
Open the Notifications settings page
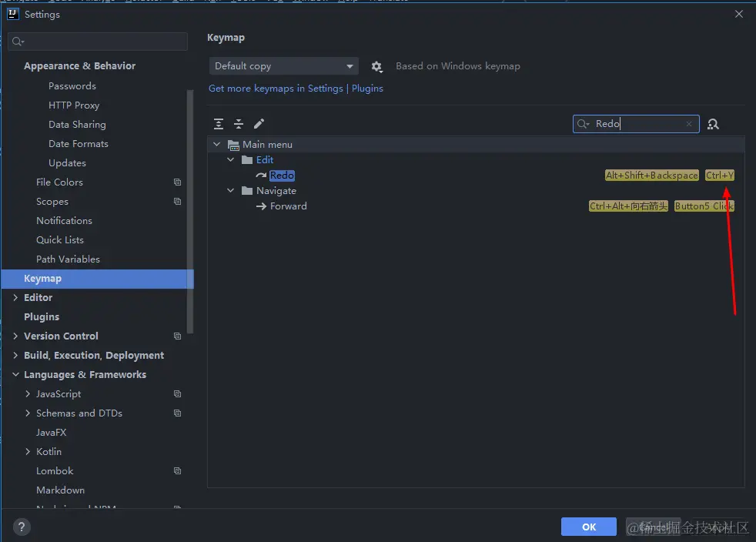(64, 221)
